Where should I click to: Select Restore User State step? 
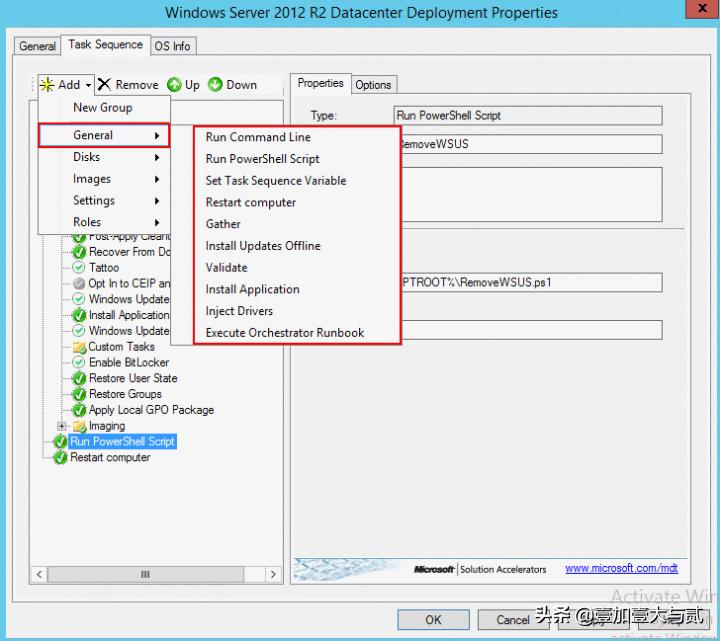point(133,378)
